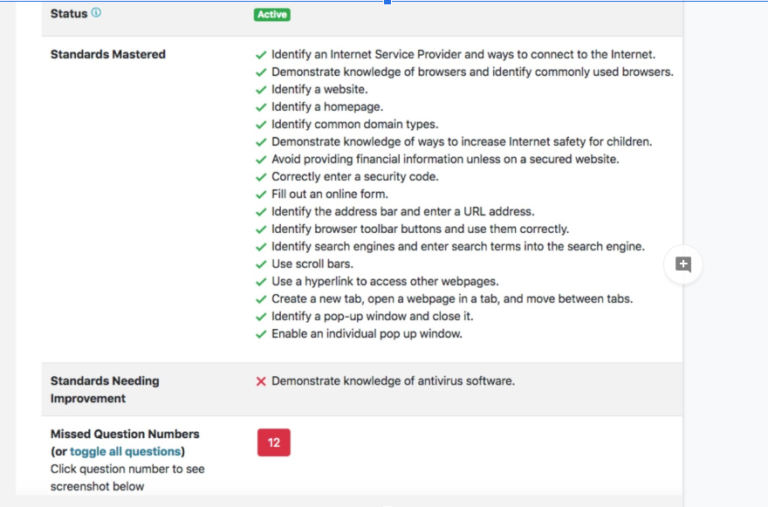Click the add comment floating icon
768x507 pixels.
(683, 265)
